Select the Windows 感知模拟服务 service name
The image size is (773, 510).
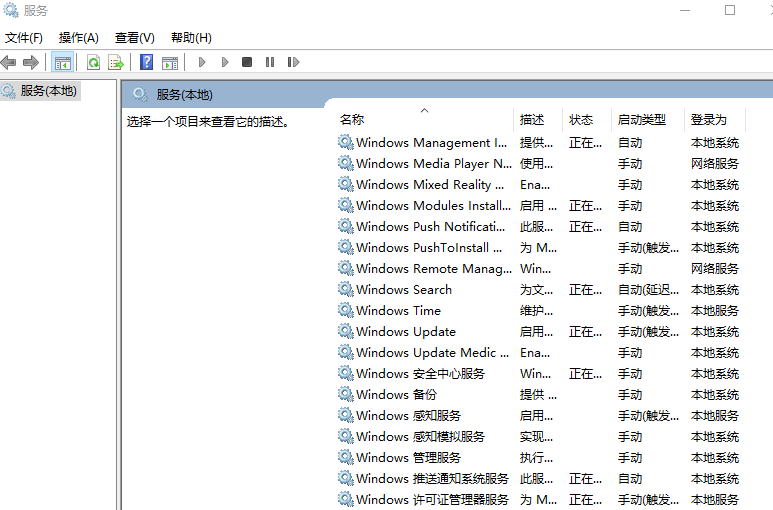421,437
